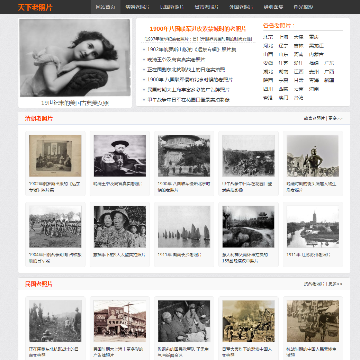
Task: Open the highlighted first navigation bar tab
Action: tap(105, 7)
